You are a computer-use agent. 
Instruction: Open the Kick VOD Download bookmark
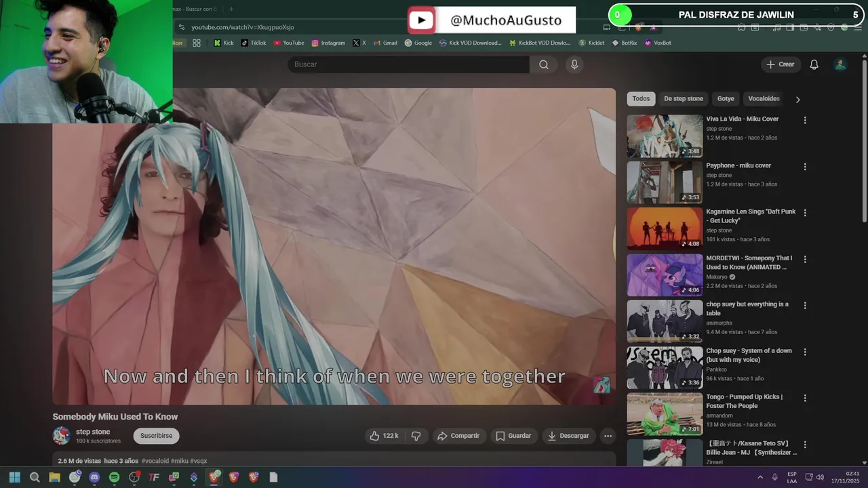tap(471, 43)
